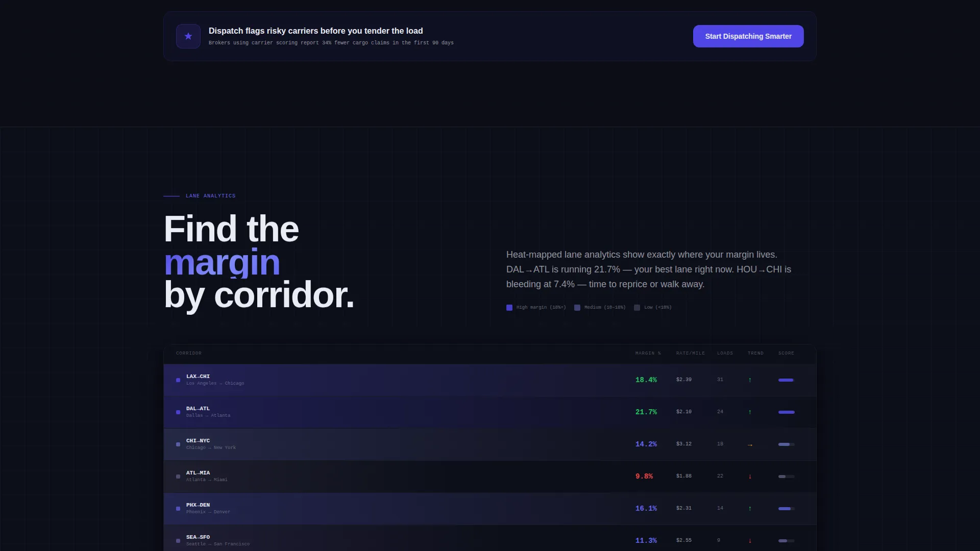Click the 21.7% margin value in the table
The width and height of the screenshot is (980, 551).
pos(646,412)
